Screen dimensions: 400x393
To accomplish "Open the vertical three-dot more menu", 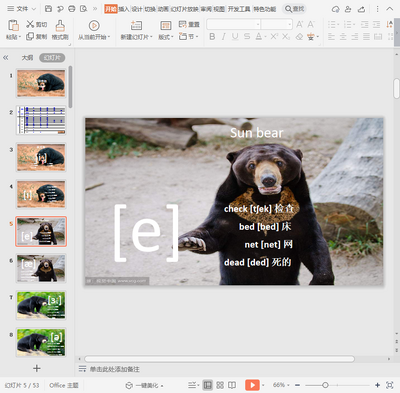I will point(377,9).
